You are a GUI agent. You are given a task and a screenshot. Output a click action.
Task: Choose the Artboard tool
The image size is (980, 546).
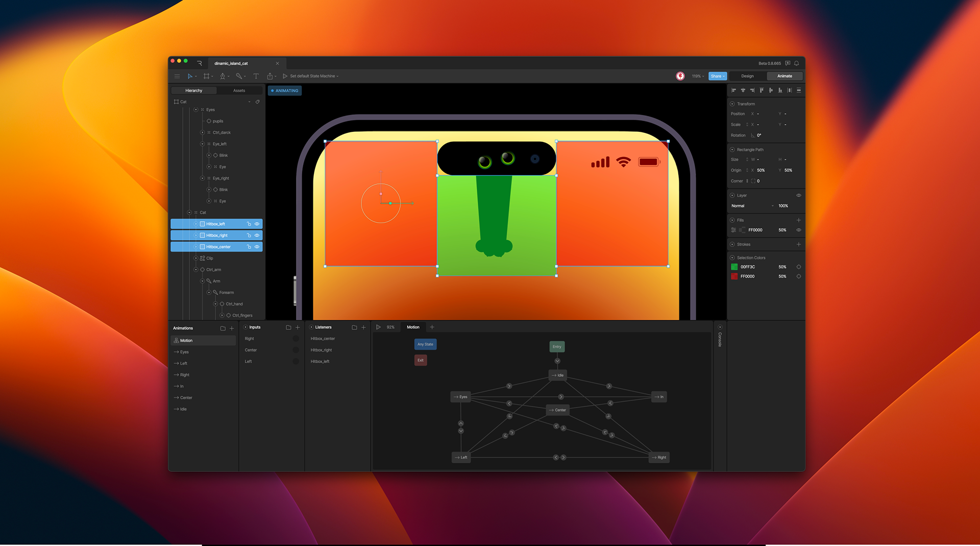(206, 76)
